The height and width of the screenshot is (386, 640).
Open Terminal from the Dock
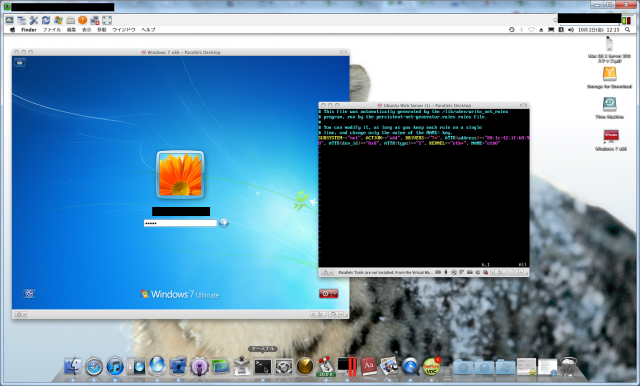(x=262, y=366)
